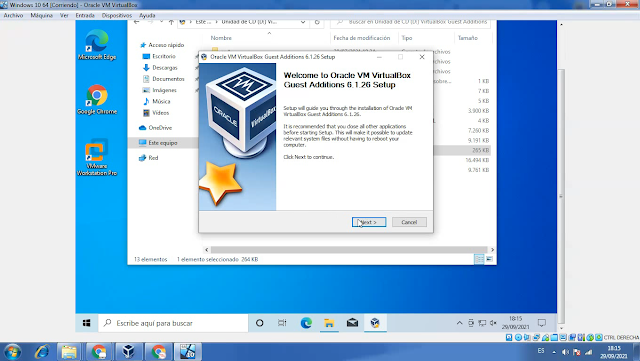Click VirtualBox installer icon on guest taskbar
This screenshot has width=640, height=361.
coord(375,323)
